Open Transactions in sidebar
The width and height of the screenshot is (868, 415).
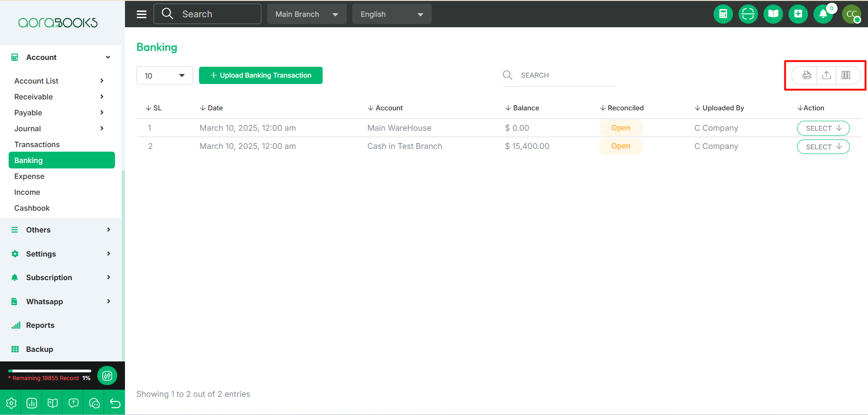(x=37, y=144)
